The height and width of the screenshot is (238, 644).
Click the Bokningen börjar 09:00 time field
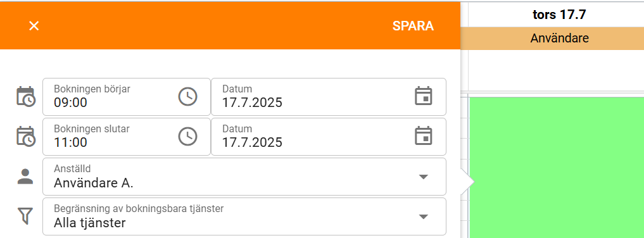pyautogui.click(x=127, y=97)
